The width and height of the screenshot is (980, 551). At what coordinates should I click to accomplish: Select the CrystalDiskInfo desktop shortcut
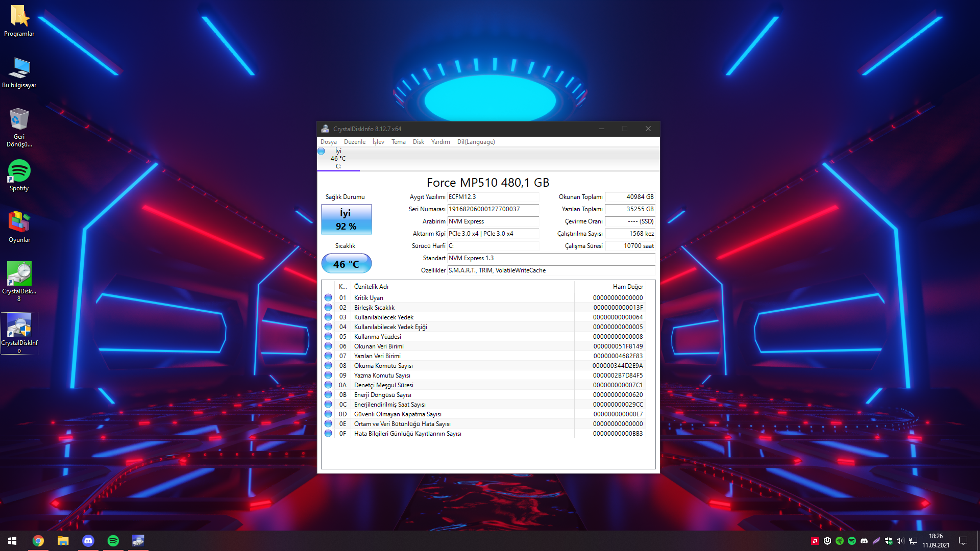point(19,333)
